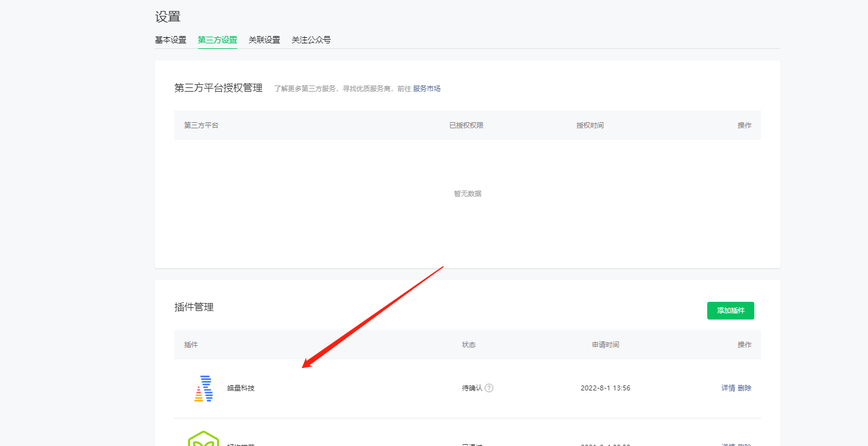
Task: Click the 待确认 status text
Action: (x=472, y=388)
